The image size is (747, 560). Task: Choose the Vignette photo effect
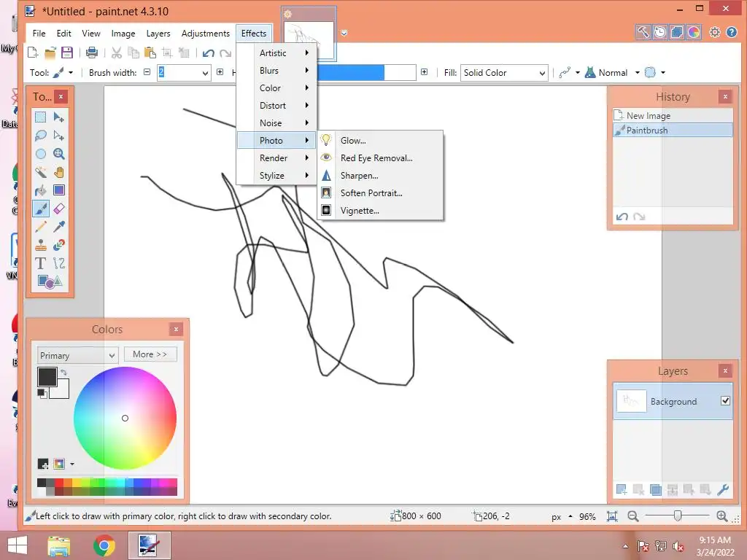point(380,211)
